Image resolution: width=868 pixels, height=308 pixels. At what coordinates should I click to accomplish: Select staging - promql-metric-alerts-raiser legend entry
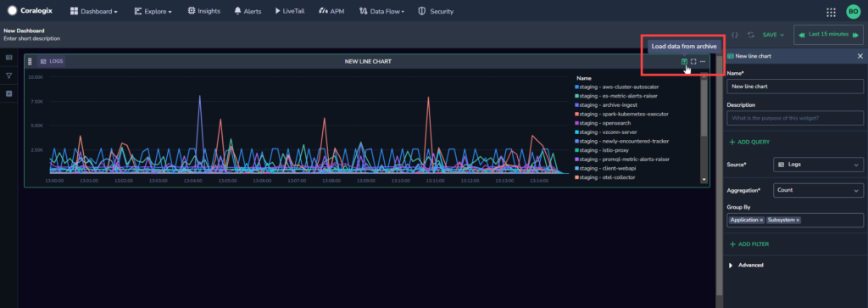(622, 159)
